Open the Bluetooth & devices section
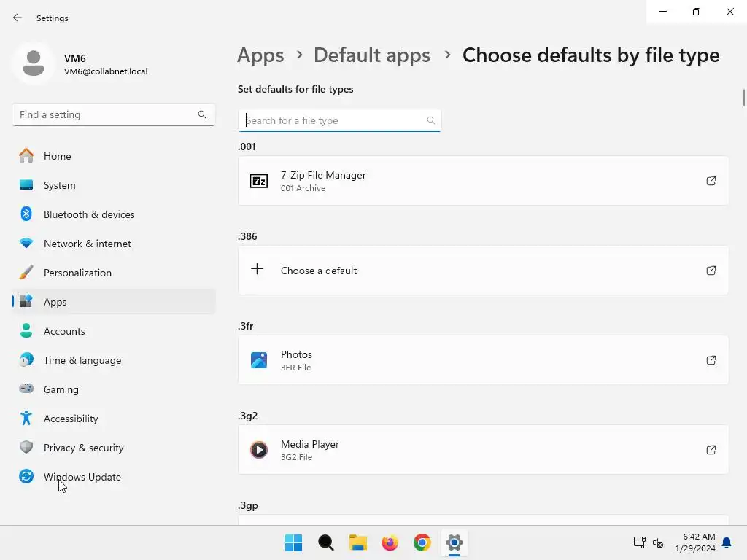 click(x=89, y=214)
